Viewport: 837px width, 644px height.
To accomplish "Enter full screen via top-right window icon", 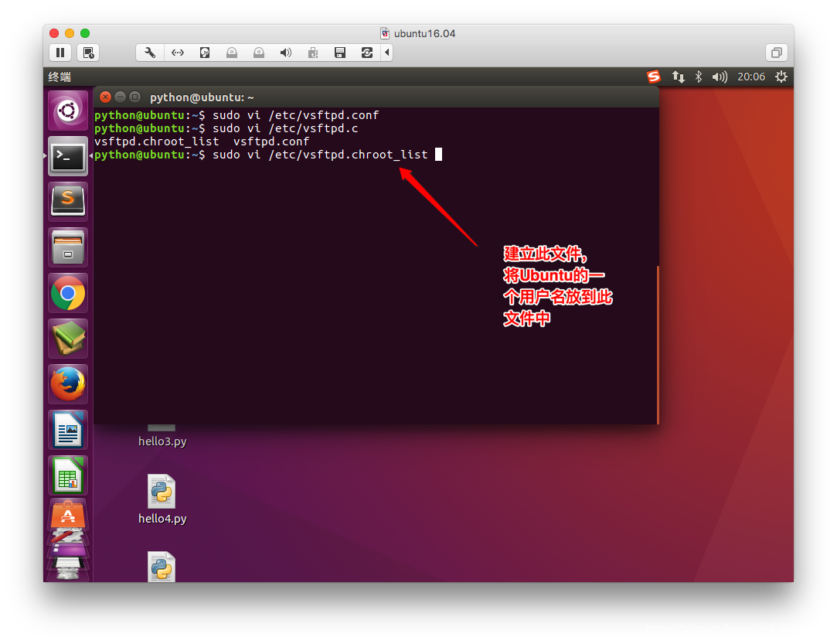I will 777,53.
